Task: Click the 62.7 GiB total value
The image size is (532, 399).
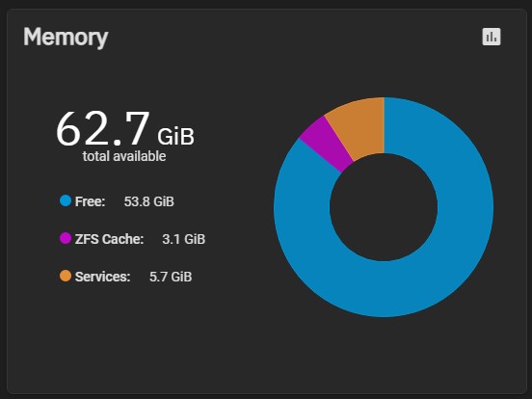Action: pos(125,129)
